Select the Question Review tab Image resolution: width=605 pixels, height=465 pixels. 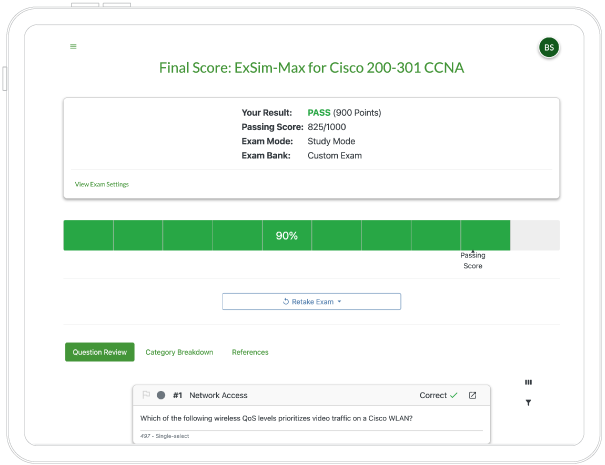(100, 352)
